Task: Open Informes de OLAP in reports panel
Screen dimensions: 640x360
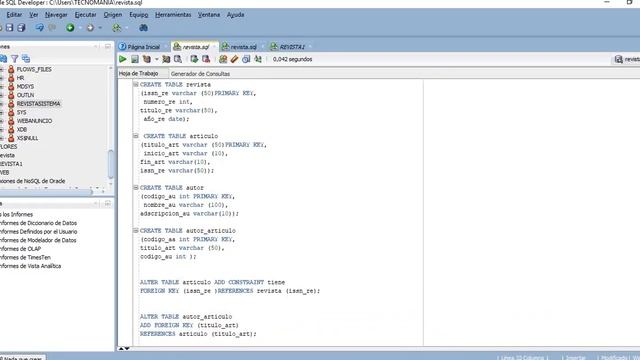Action: [x=20, y=249]
